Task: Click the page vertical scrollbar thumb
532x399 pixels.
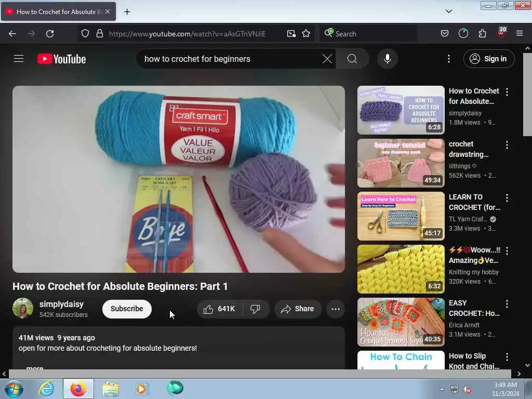Action: pos(527,95)
